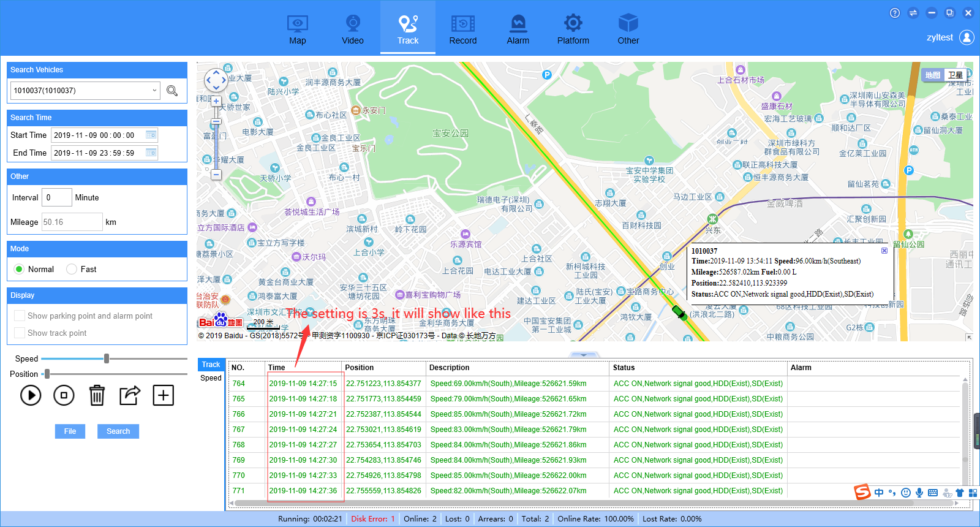980x527 pixels.
Task: Collapse the map panel with the divider arrow
Action: point(584,355)
